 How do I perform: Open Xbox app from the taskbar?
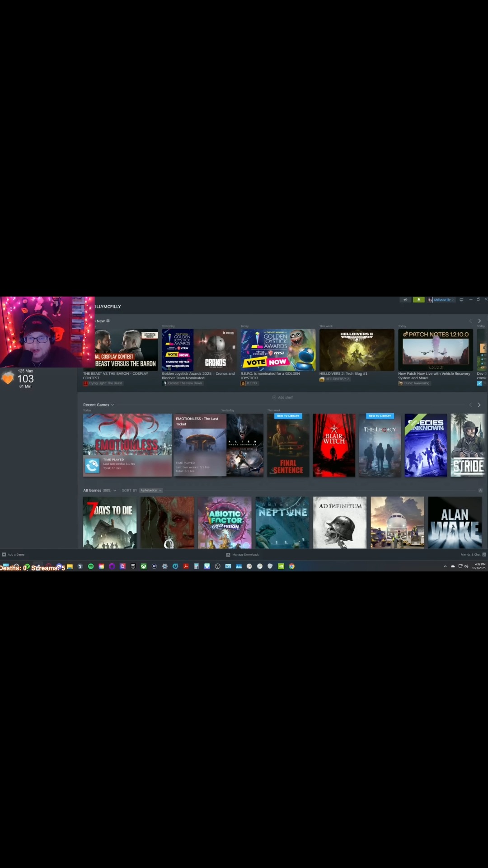pos(144,566)
